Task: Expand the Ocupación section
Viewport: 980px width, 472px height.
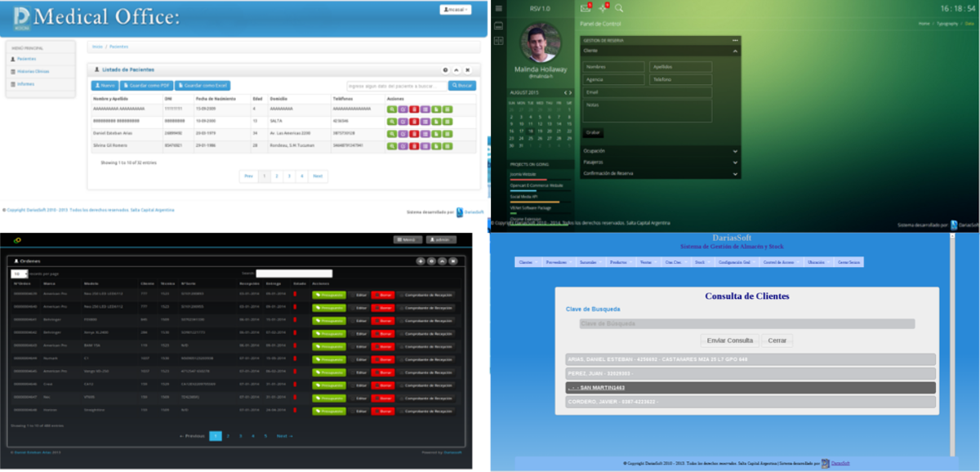Action: pyautogui.click(x=660, y=151)
